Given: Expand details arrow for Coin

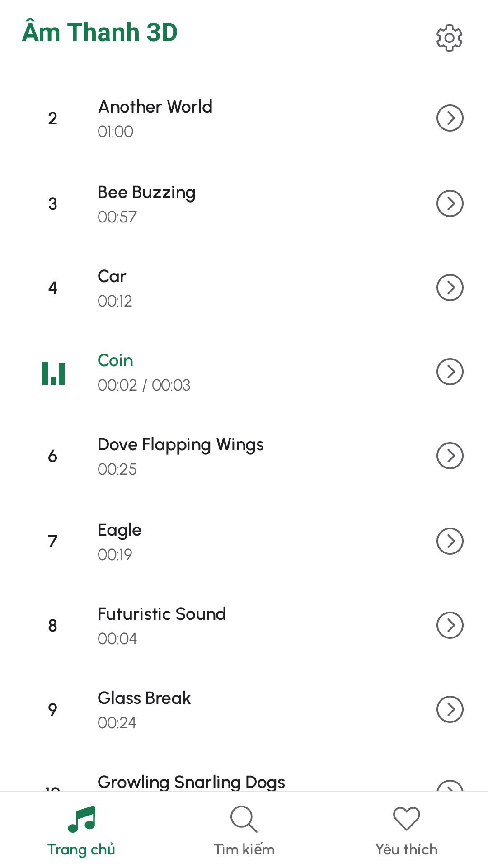Looking at the screenshot, I should [450, 372].
